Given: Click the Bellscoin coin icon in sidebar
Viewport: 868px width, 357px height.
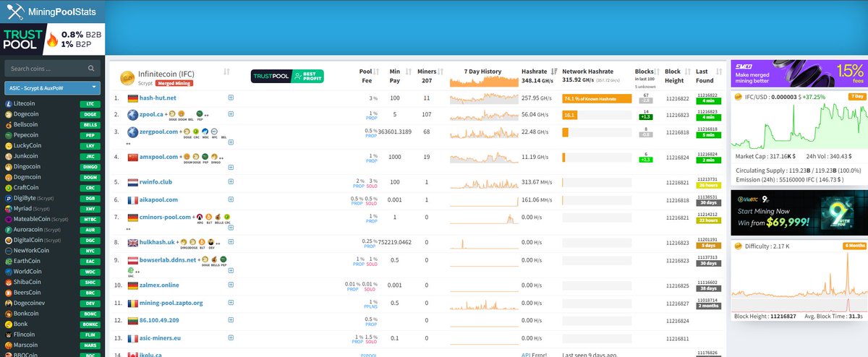Looking at the screenshot, I should coord(8,124).
